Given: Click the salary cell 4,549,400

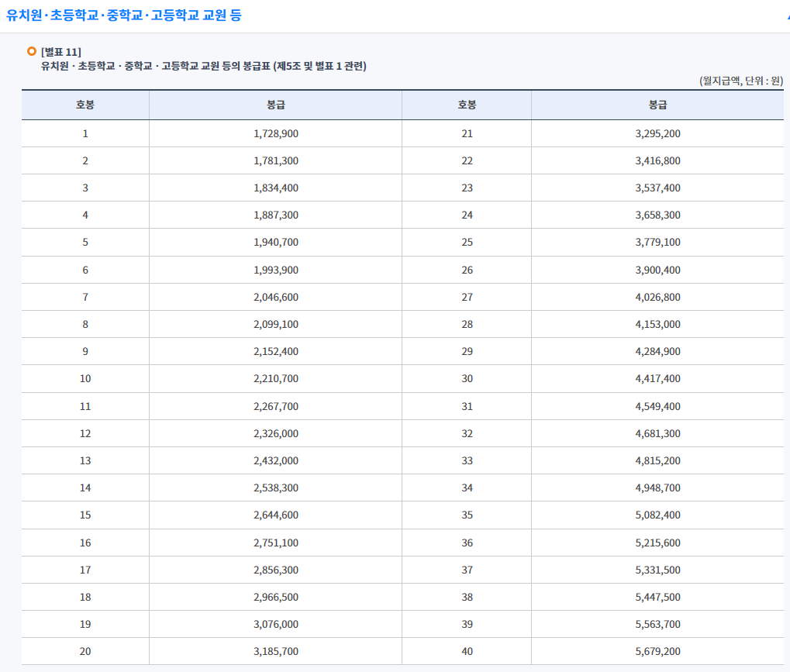Looking at the screenshot, I should pyautogui.click(x=657, y=406).
